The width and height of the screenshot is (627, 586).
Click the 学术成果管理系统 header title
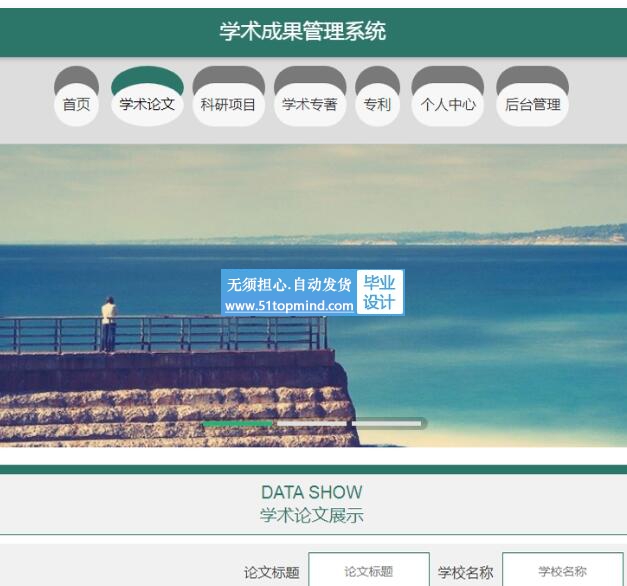303,31
